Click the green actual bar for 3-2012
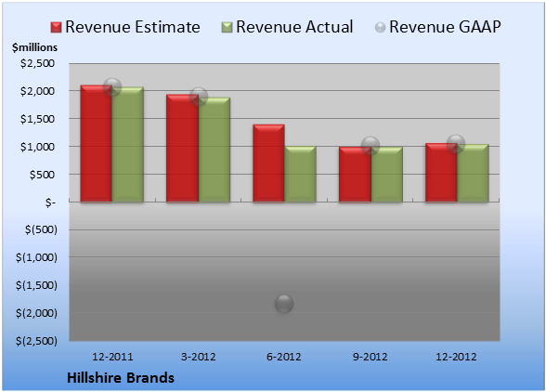546x392 pixels. point(214,150)
